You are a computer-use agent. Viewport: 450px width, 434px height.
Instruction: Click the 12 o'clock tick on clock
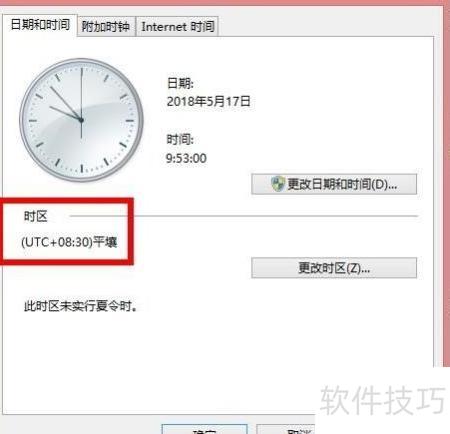click(x=82, y=71)
